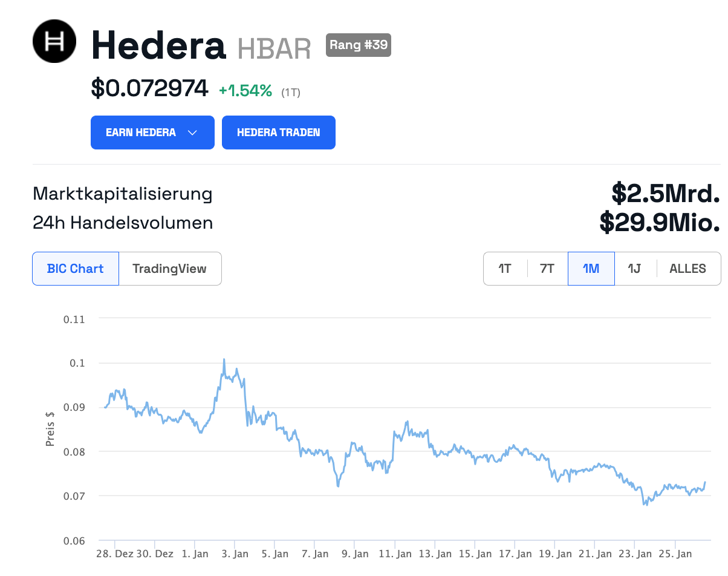This screenshot has width=728, height=576.
Task: Click the Marktkapitalisierung label
Action: (x=123, y=194)
